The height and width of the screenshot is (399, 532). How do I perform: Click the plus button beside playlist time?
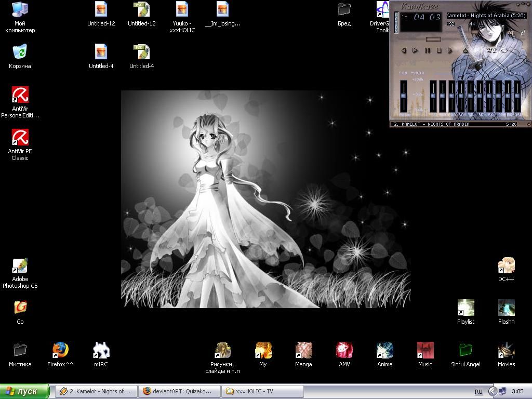(x=528, y=124)
